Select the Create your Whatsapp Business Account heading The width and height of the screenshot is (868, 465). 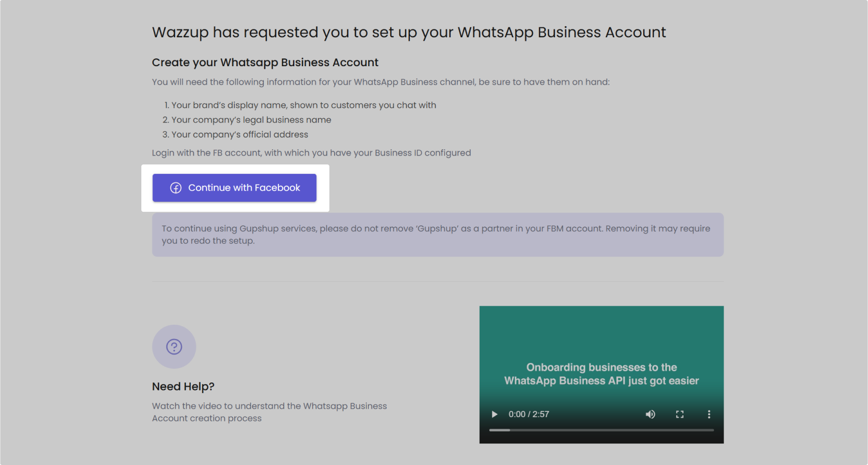click(265, 63)
